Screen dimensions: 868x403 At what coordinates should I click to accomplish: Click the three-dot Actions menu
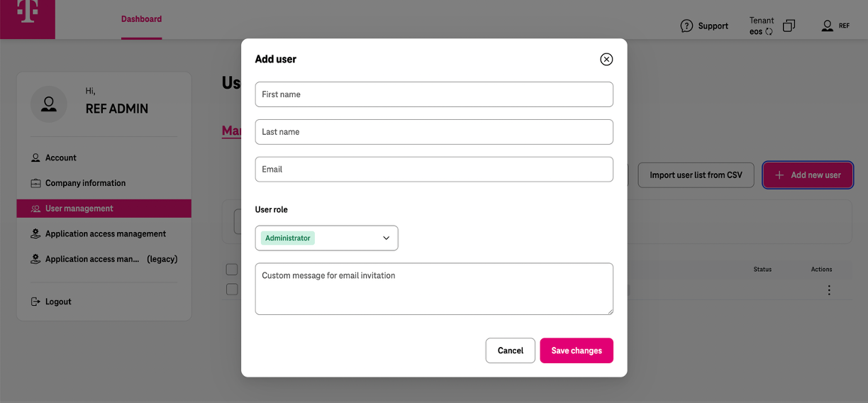pos(829,290)
